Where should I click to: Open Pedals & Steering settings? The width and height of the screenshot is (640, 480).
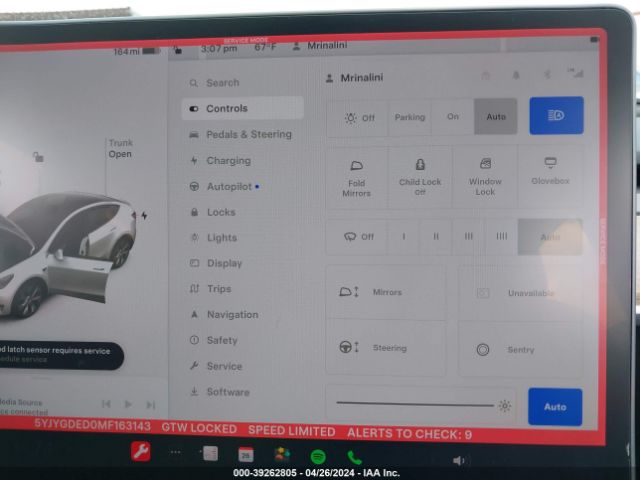click(x=242, y=134)
